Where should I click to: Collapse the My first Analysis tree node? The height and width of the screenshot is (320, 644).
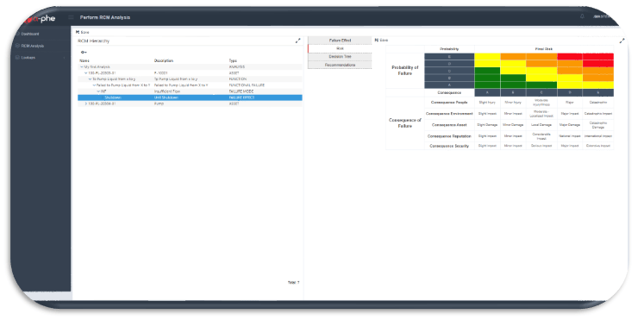[82, 66]
